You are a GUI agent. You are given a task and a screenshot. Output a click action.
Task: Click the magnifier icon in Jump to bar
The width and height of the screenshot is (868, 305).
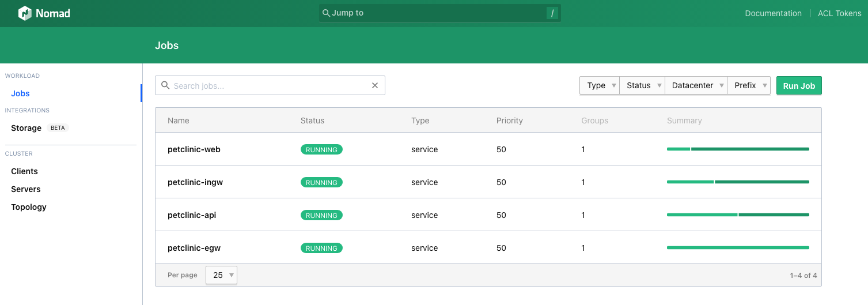326,13
